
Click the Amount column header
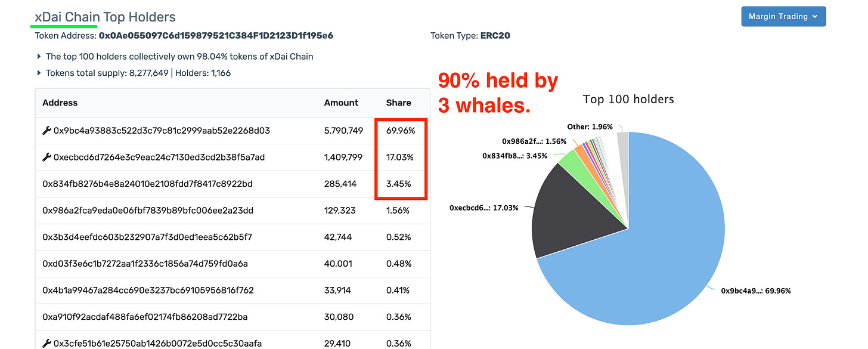pyautogui.click(x=341, y=103)
